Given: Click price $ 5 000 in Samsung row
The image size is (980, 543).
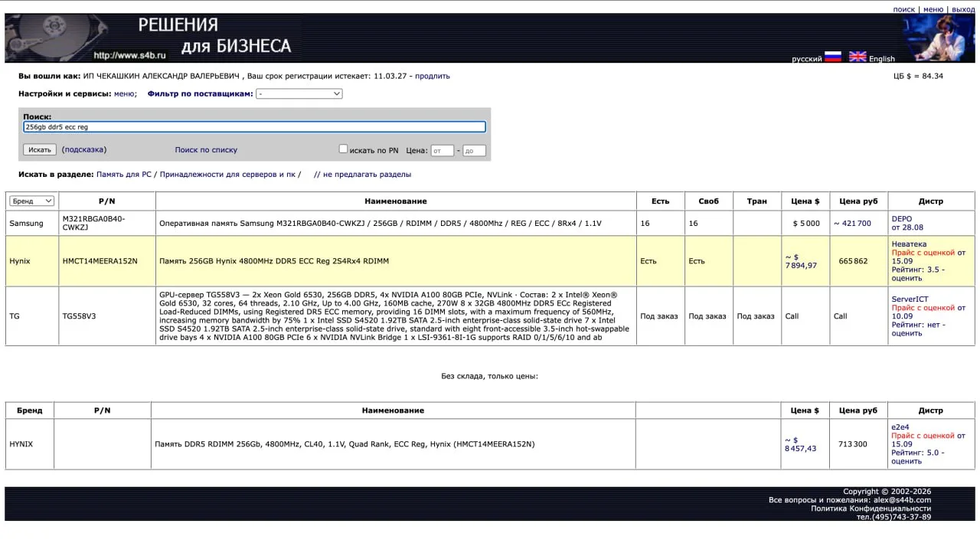Looking at the screenshot, I should tap(806, 224).
